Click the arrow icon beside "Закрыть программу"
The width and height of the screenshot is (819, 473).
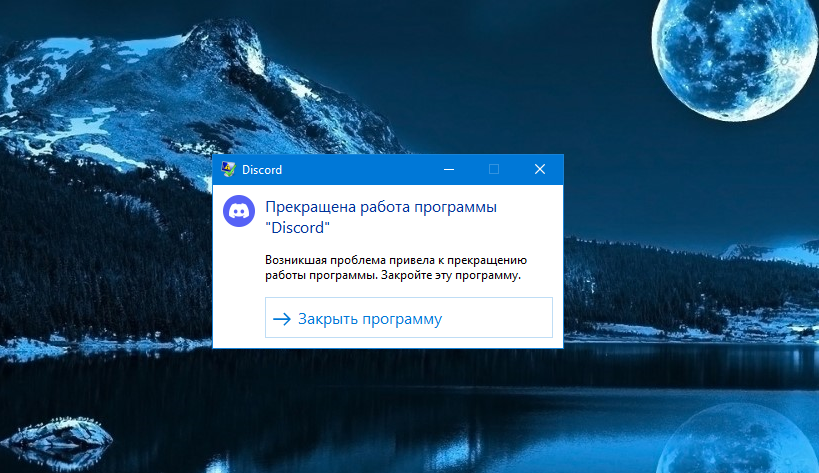pyautogui.click(x=282, y=318)
